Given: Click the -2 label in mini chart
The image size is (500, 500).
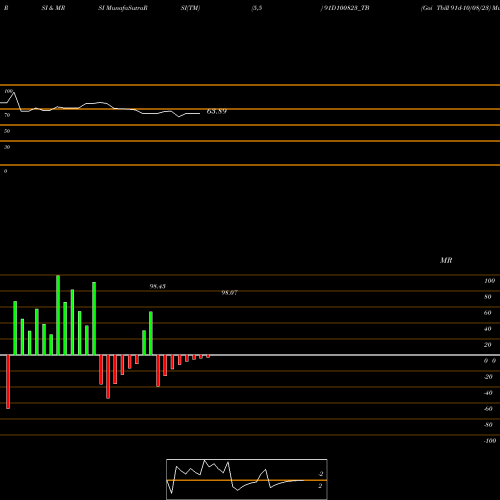Looking at the screenshot, I should (320, 474).
